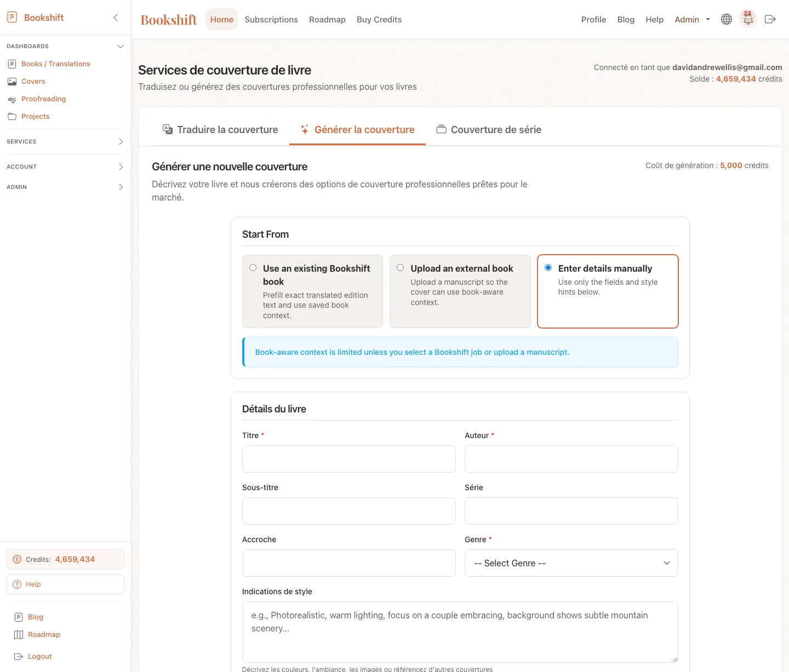Focus the Accroche input field
This screenshot has width=789, height=672.
click(x=349, y=563)
